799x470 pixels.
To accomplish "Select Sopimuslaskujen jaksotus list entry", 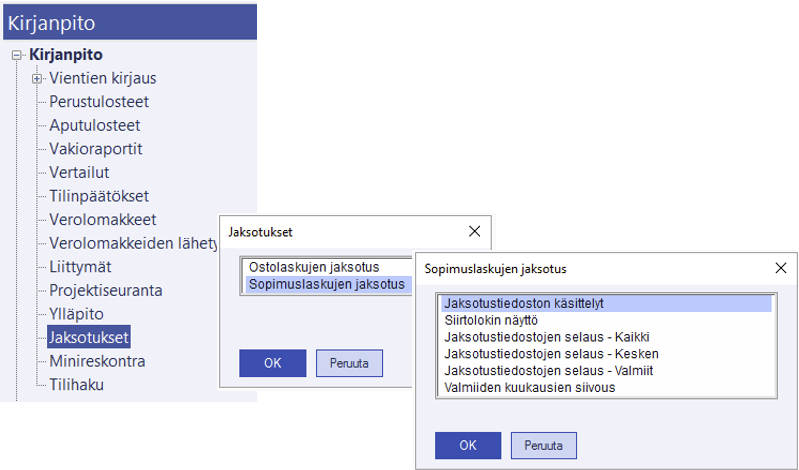I will (325, 284).
